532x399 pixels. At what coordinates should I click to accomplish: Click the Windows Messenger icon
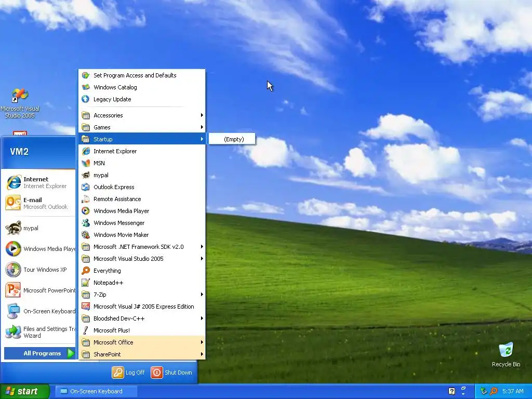point(86,223)
